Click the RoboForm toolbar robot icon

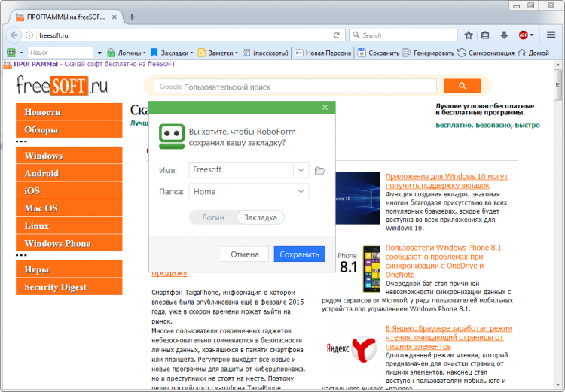(x=11, y=53)
